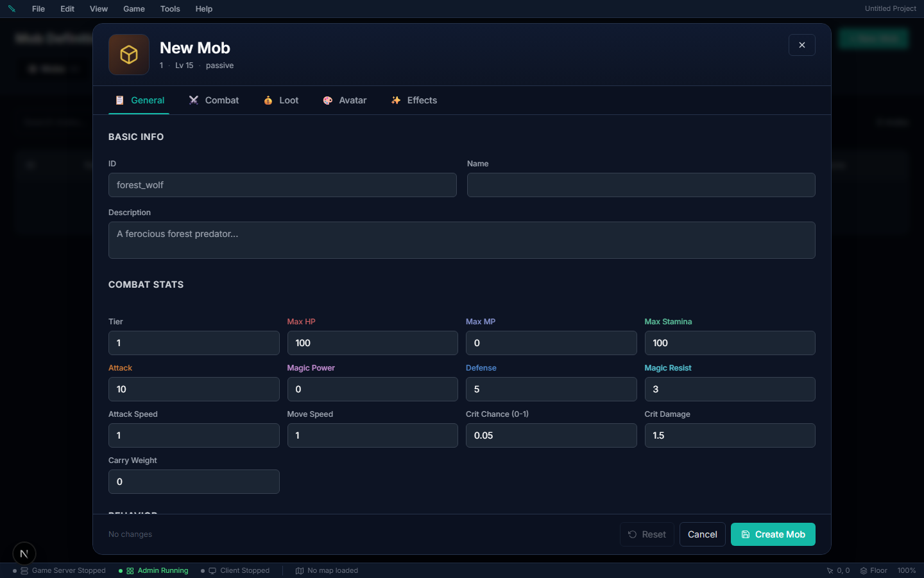
Task: Focus the Magic Resist field
Action: point(730,389)
